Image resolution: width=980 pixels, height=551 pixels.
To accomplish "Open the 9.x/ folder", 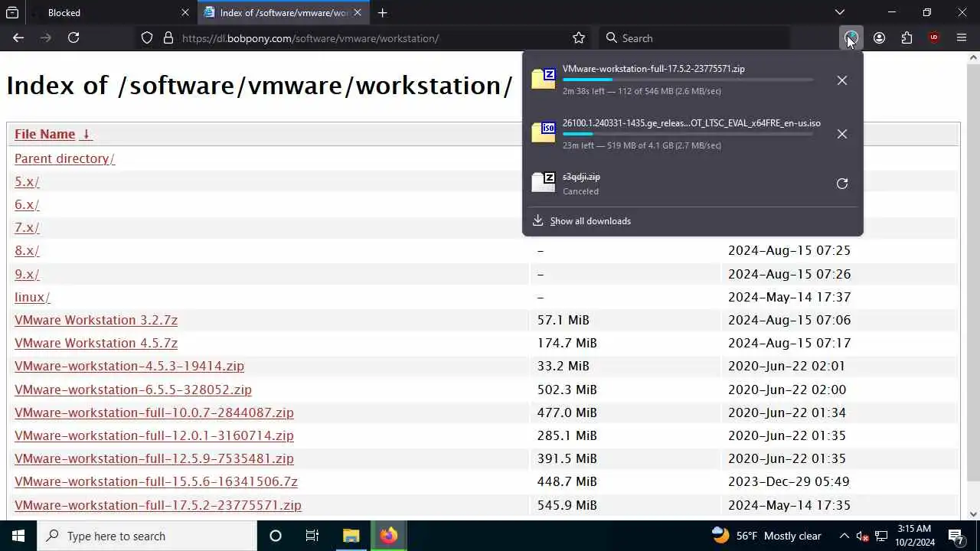I will pos(27,274).
